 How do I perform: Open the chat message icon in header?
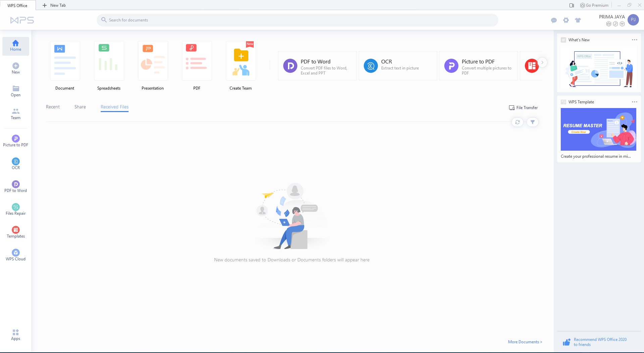click(554, 20)
